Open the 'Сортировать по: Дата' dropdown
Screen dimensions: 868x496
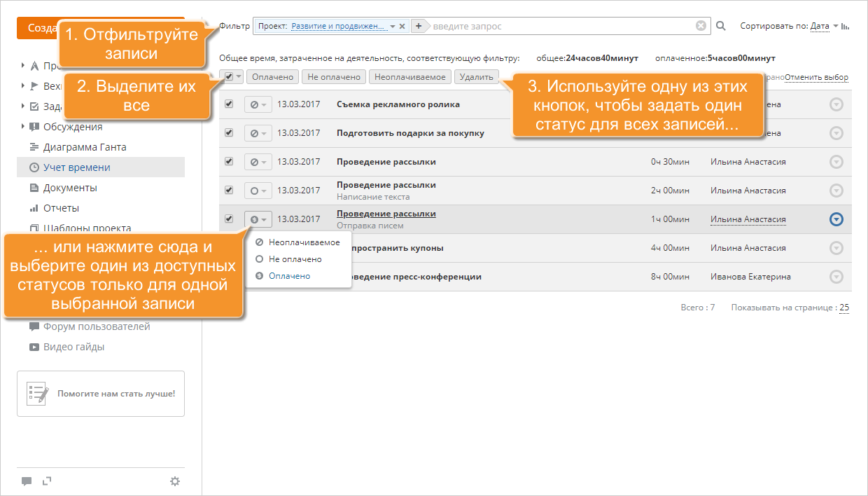point(824,26)
